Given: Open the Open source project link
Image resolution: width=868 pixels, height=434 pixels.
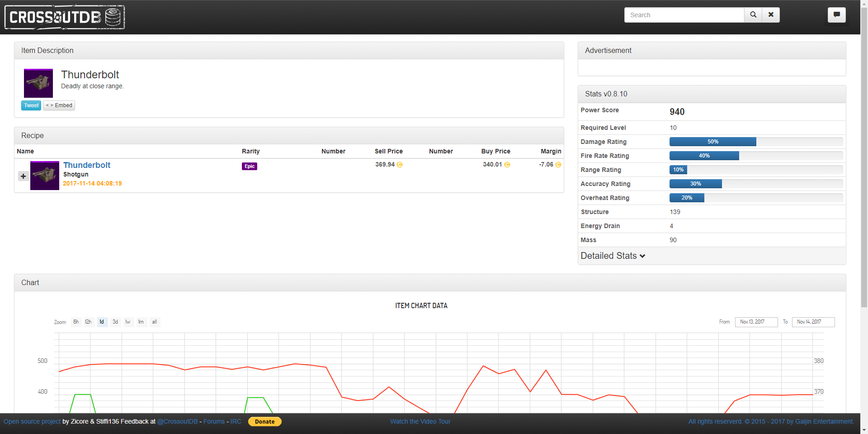Looking at the screenshot, I should 32,421.
